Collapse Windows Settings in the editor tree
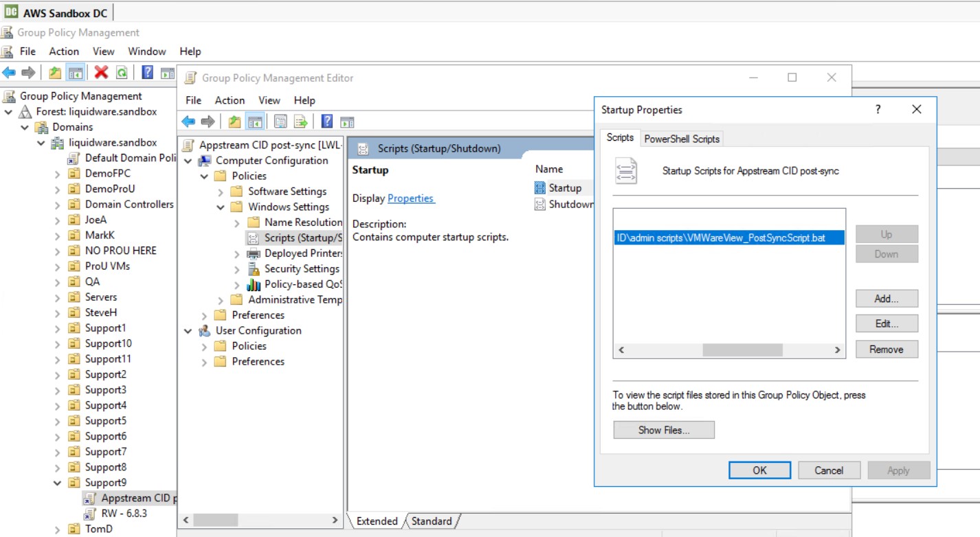The width and height of the screenshot is (980, 537). 221,207
